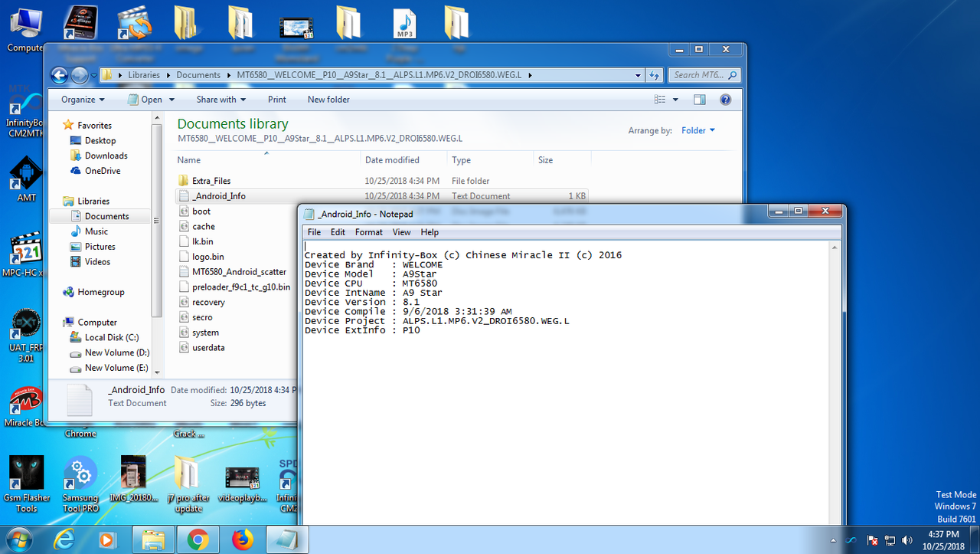Launch Windows Media Player from taskbar

click(x=106, y=540)
